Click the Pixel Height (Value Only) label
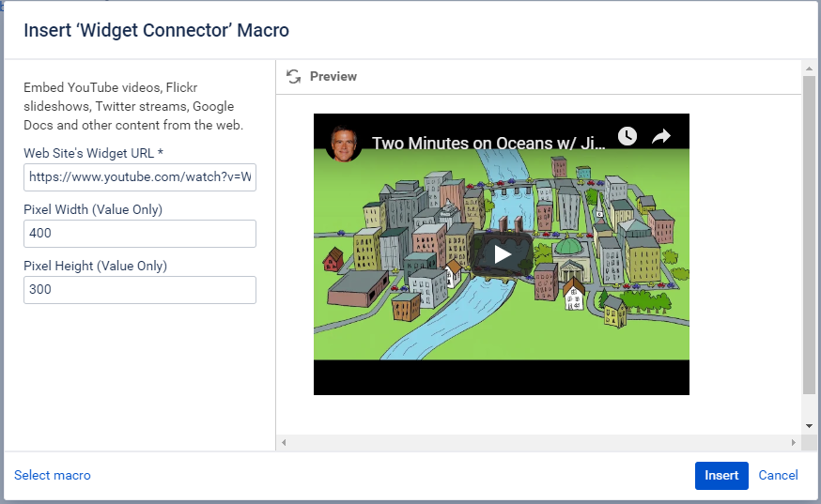The image size is (821, 504). point(95,266)
